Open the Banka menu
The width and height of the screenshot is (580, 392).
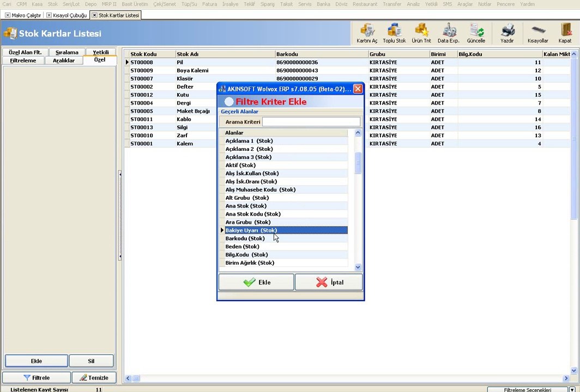[323, 4]
